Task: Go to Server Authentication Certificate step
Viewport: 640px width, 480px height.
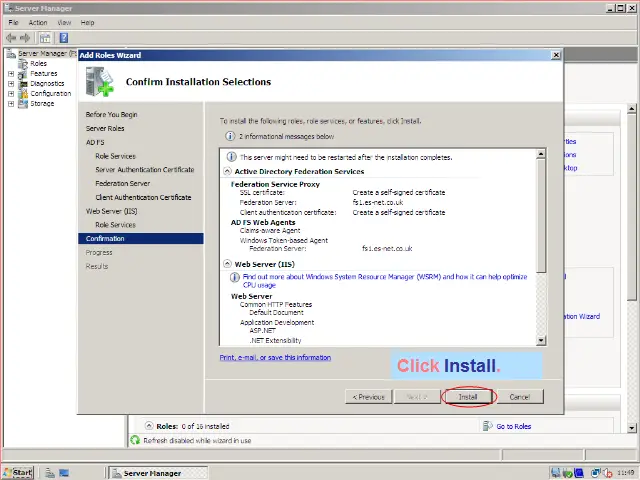Action: coord(144,170)
